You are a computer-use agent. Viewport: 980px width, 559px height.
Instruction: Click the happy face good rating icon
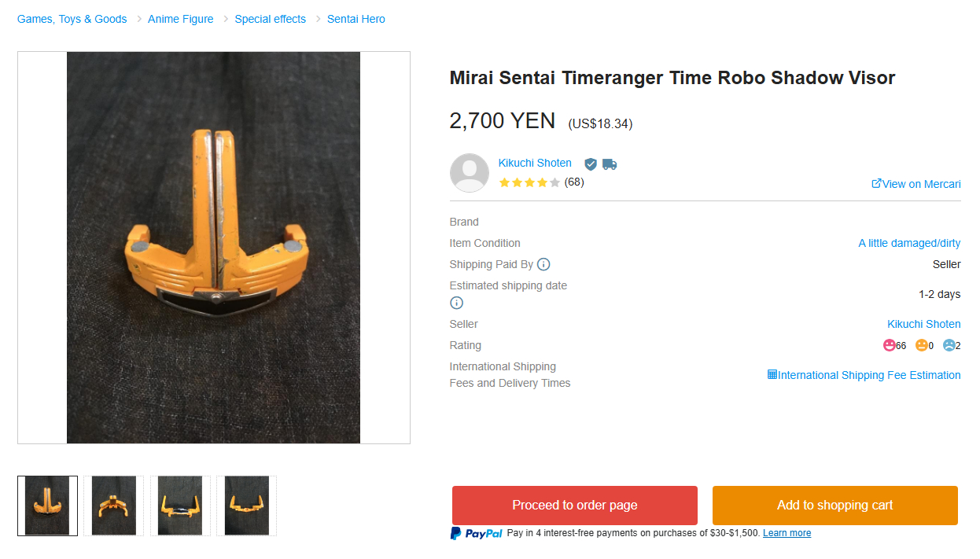pyautogui.click(x=890, y=345)
